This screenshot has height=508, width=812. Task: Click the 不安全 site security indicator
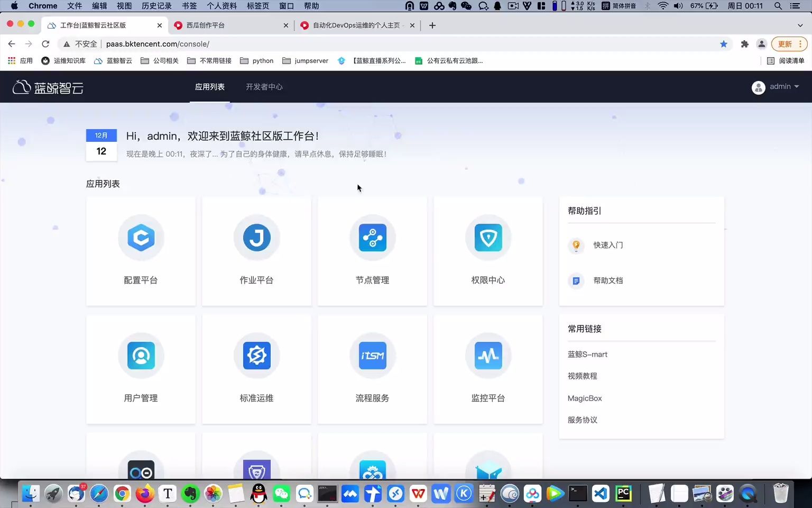point(80,44)
